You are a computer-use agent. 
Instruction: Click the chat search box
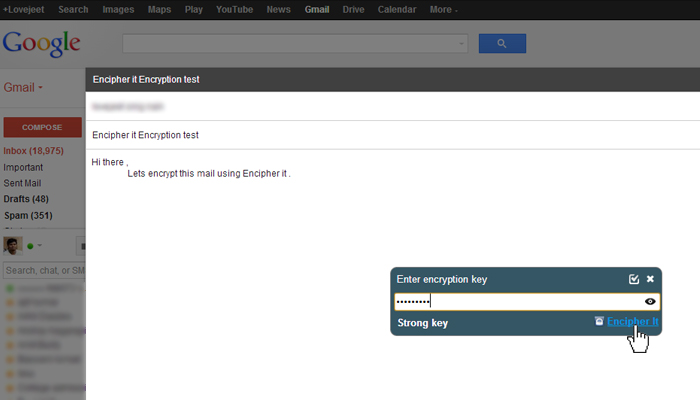(x=44, y=271)
